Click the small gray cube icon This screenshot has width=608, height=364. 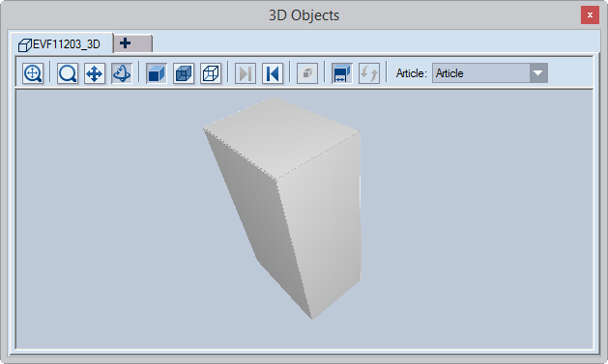tap(307, 73)
